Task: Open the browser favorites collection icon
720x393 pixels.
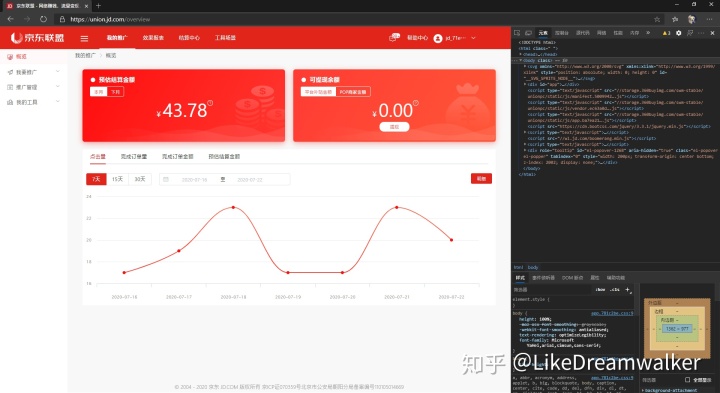Action: point(675,19)
